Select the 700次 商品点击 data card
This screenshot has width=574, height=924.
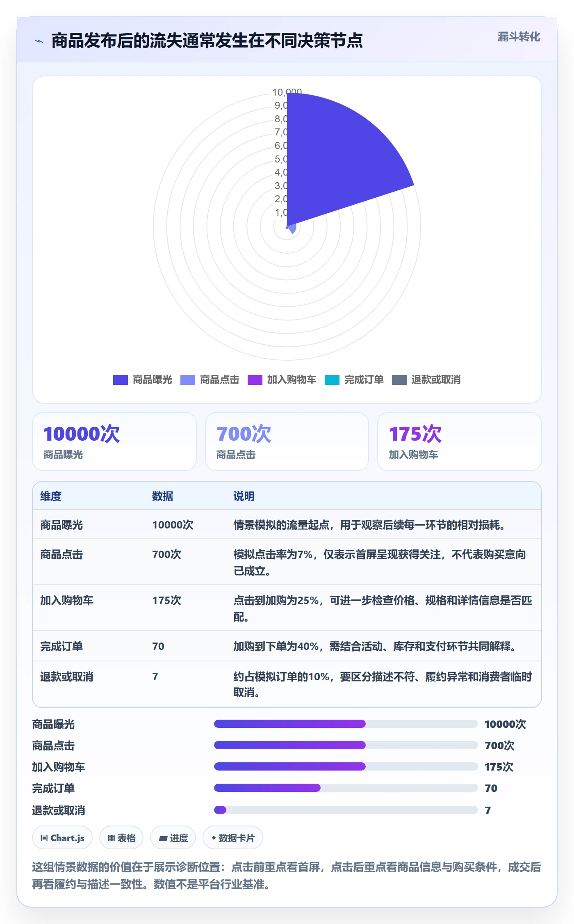point(287,441)
